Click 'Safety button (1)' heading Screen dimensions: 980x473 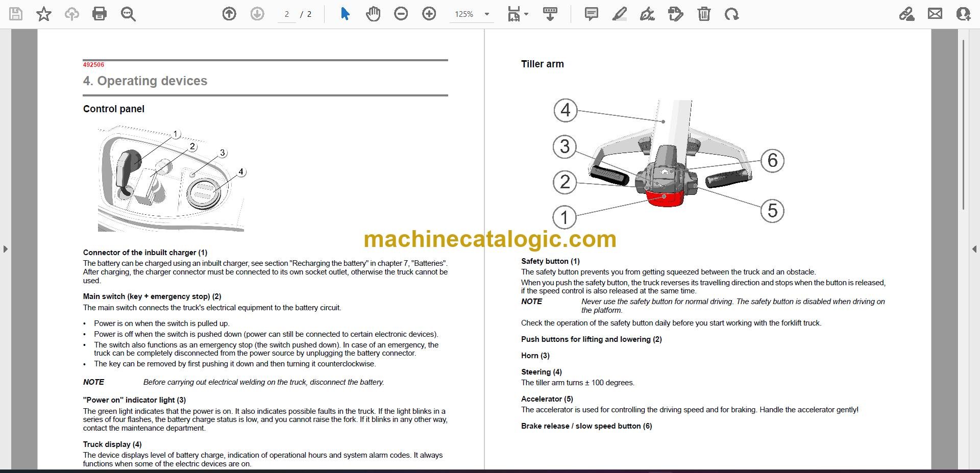tap(550, 261)
